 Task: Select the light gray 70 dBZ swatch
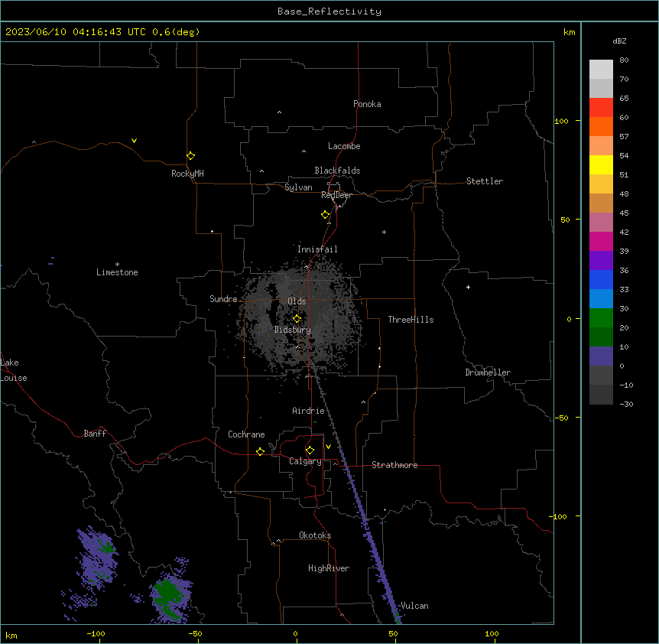(601, 69)
